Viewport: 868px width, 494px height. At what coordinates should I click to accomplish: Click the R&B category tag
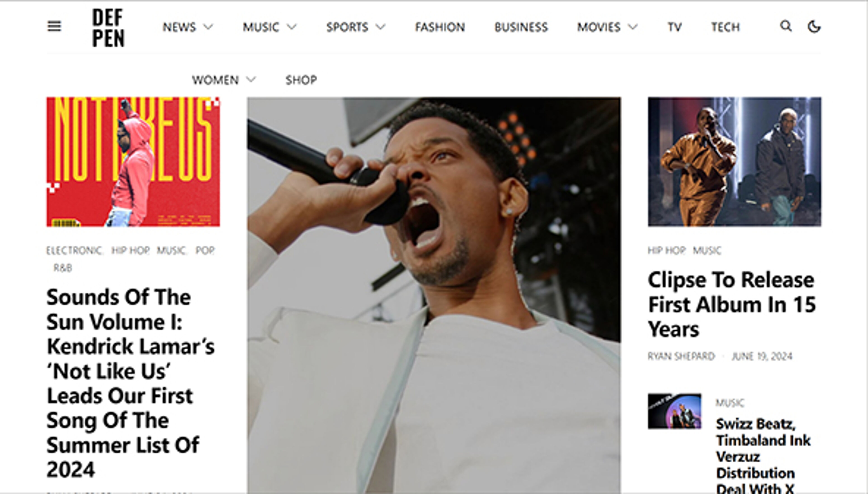(x=63, y=268)
